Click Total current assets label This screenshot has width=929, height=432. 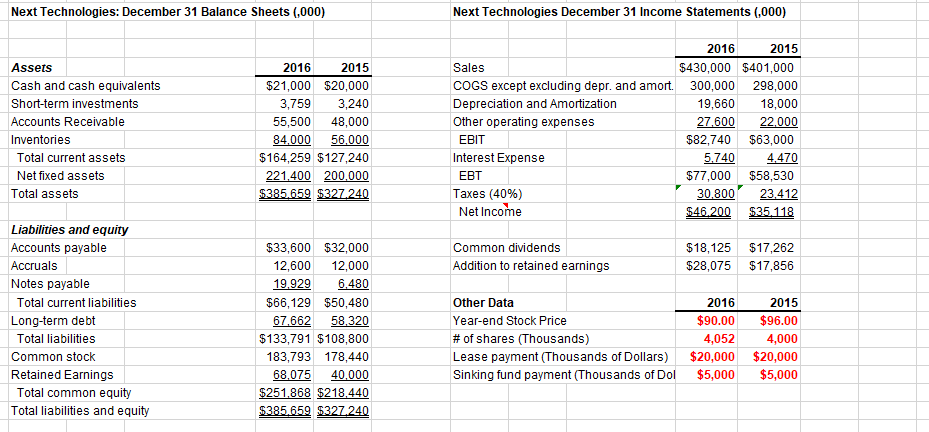click(x=72, y=158)
